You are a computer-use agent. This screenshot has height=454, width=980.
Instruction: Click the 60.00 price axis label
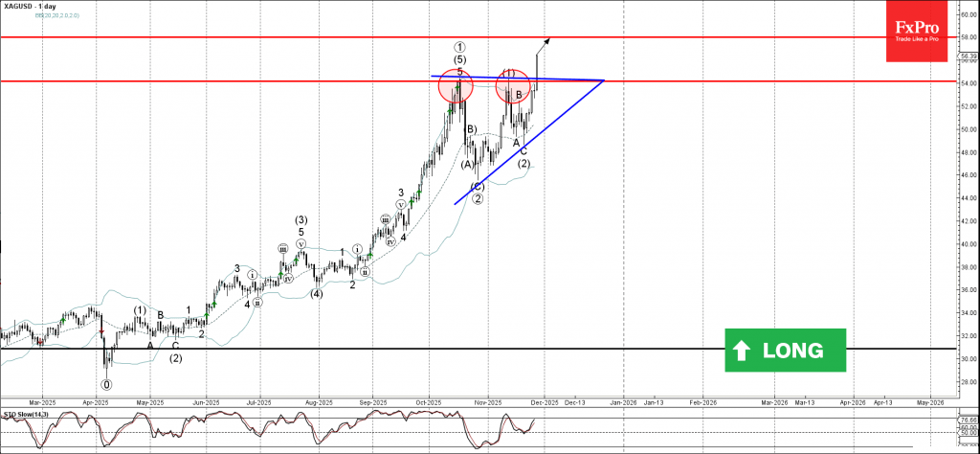(969, 13)
